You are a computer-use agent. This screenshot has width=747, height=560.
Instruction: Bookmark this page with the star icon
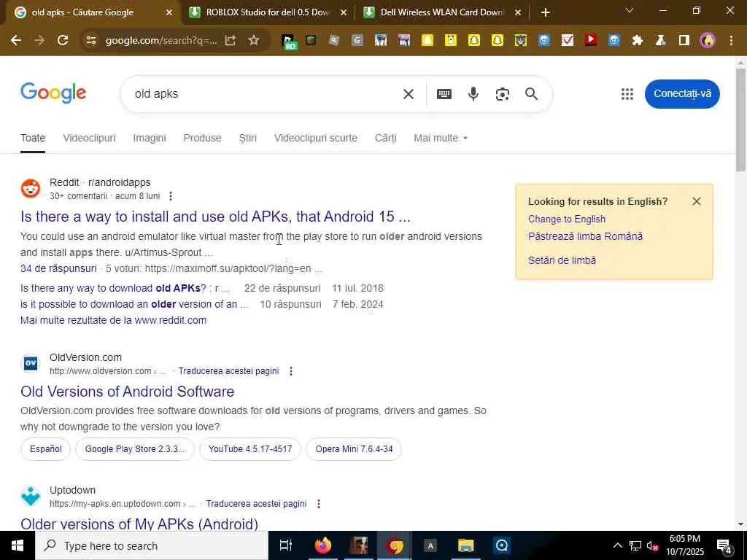click(254, 41)
